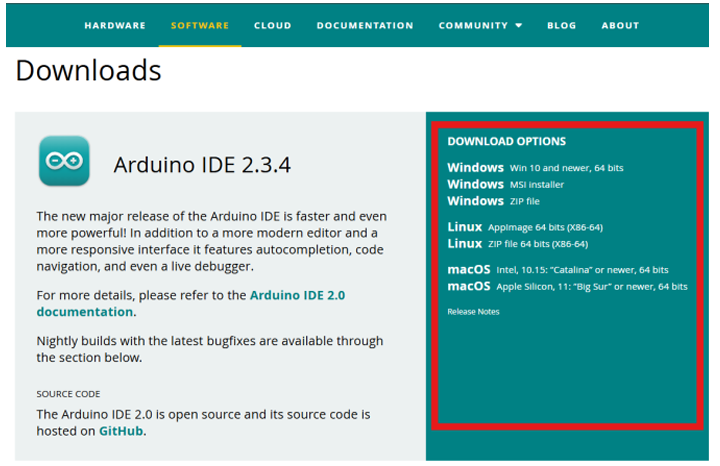Select the Software tab in navigation

tap(200, 26)
